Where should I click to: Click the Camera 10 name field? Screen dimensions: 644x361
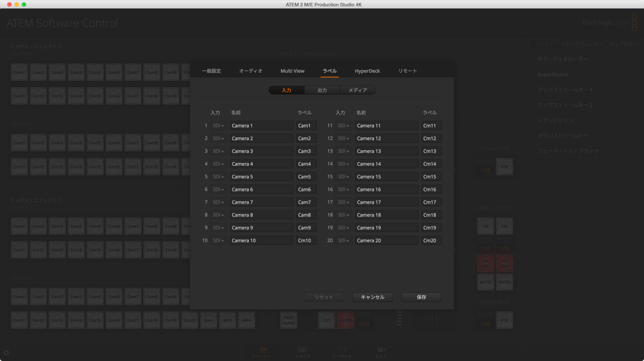tap(261, 240)
